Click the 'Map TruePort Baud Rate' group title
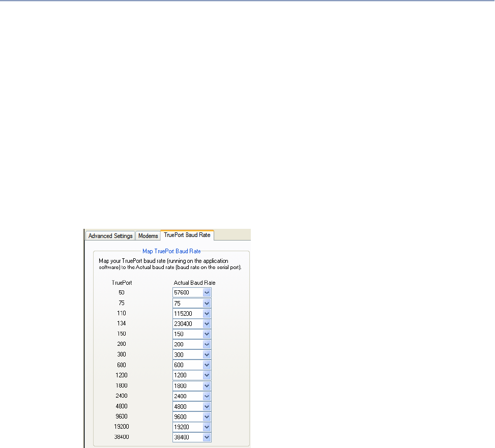Viewport: 495px width, 448px height. click(171, 251)
